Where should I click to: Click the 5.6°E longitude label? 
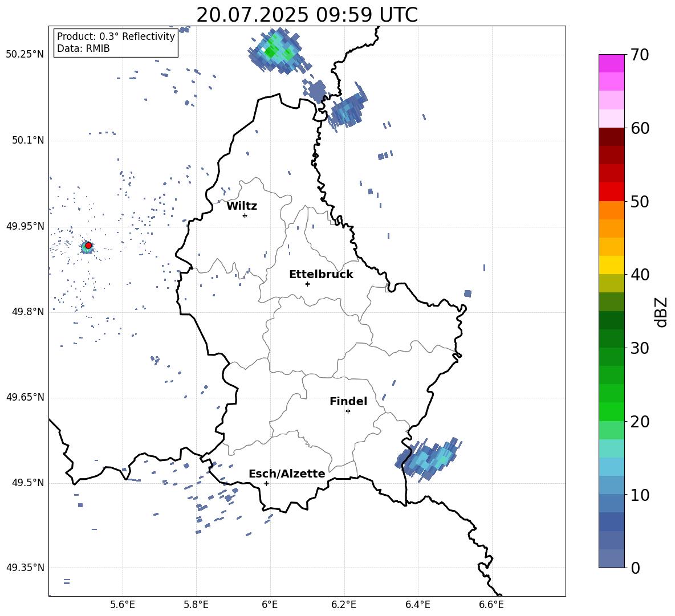pyautogui.click(x=123, y=605)
